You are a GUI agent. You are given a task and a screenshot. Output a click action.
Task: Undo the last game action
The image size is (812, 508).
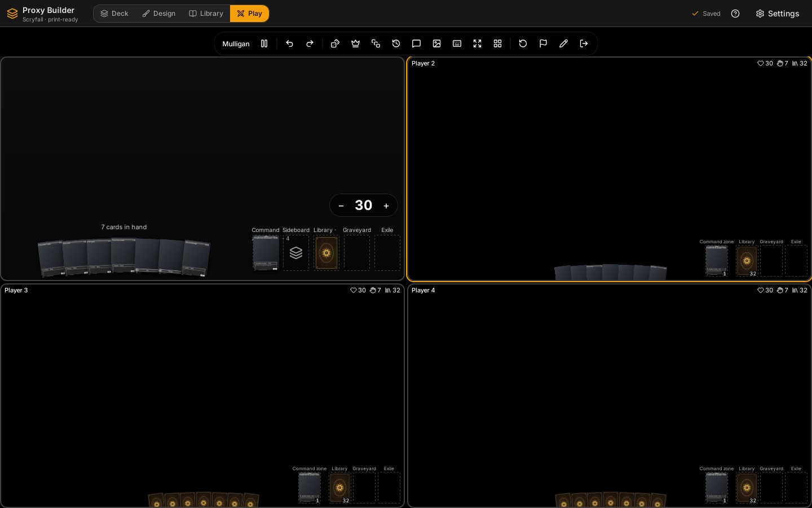[290, 43]
